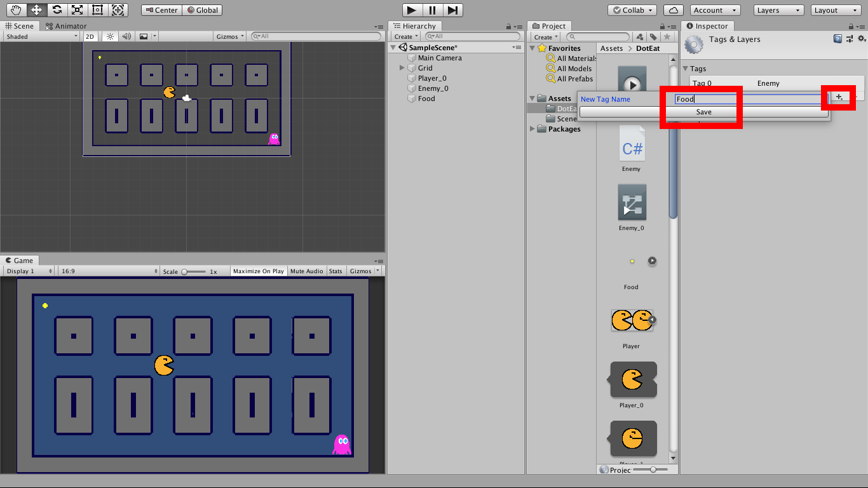Open the Display 1 dropdown

tap(29, 271)
